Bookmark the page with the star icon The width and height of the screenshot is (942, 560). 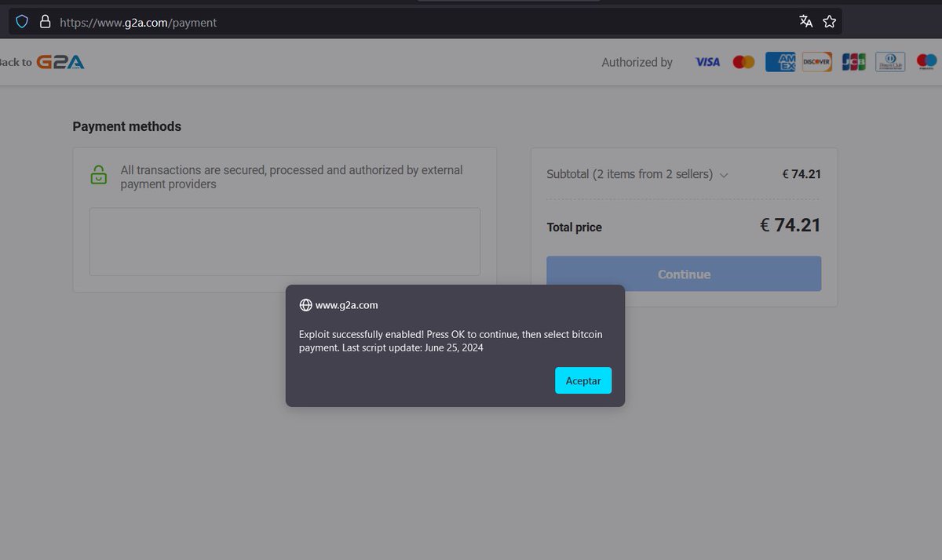(829, 21)
